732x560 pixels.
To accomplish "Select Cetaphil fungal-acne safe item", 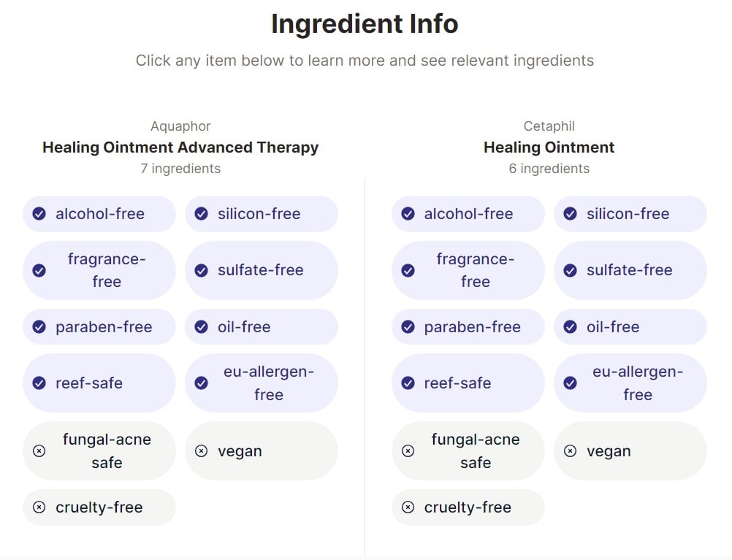I will click(468, 451).
